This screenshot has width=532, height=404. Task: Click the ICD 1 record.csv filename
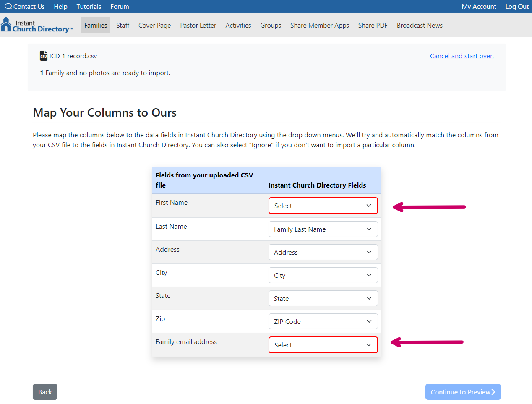pyautogui.click(x=73, y=56)
